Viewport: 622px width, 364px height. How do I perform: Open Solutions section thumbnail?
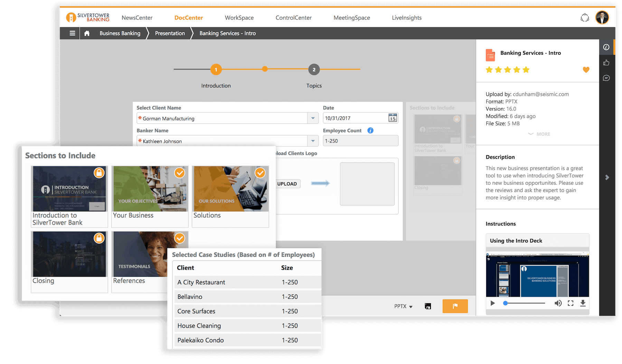(231, 189)
